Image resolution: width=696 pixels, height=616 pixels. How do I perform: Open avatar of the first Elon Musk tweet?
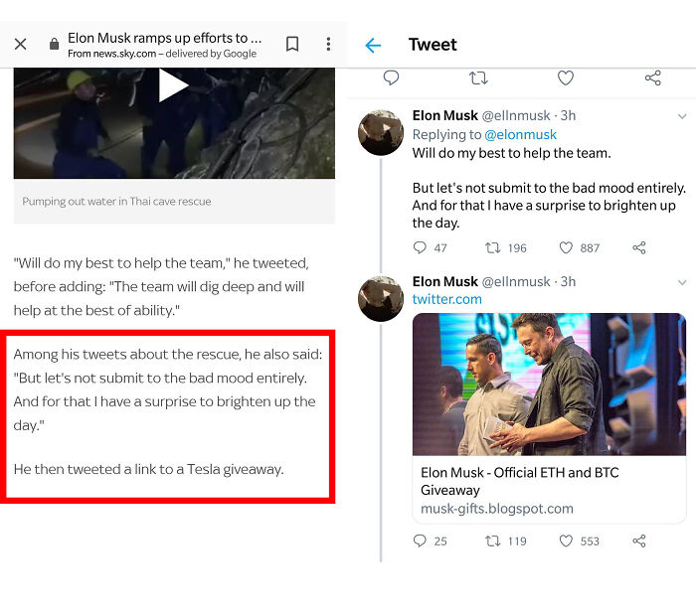tap(380, 132)
